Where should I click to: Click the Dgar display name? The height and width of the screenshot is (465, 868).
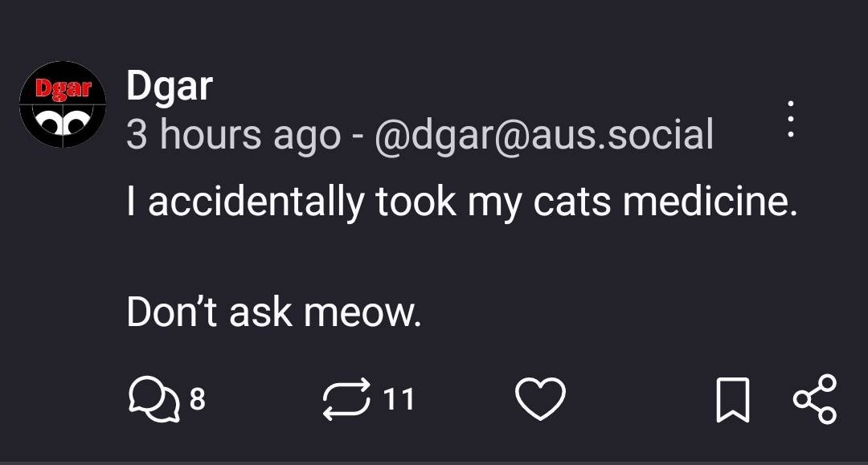pos(169,85)
